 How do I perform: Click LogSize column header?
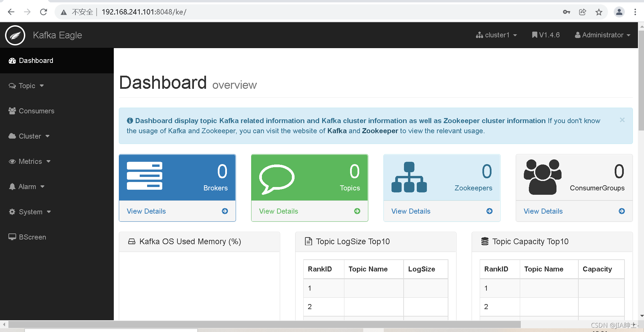click(426, 269)
